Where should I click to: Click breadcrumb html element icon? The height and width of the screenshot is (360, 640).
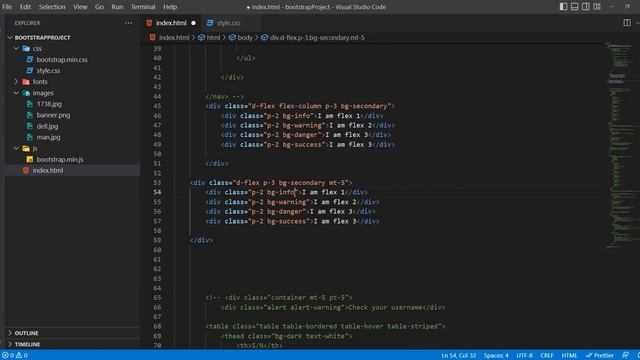201,38
